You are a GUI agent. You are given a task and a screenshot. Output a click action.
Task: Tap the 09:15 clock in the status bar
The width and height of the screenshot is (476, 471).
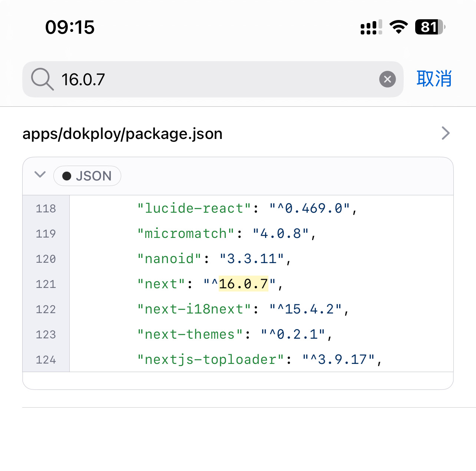70,27
